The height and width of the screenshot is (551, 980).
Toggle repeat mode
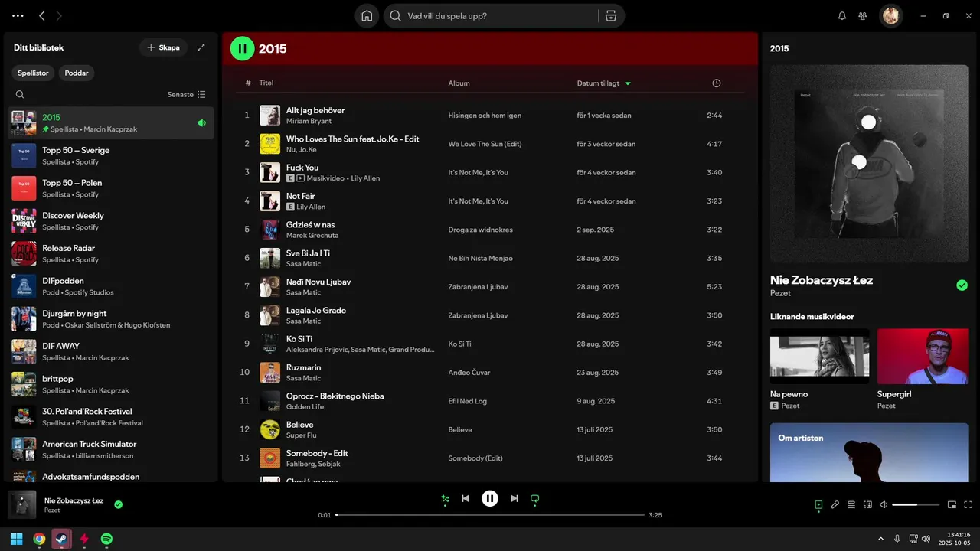535,499
